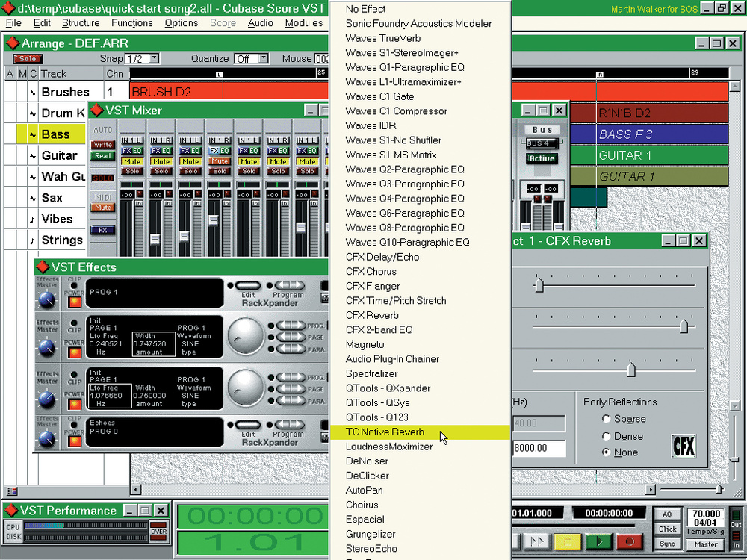Screen dimensions: 747x560
Task: Open the BUS 4 output selector
Action: [x=542, y=143]
